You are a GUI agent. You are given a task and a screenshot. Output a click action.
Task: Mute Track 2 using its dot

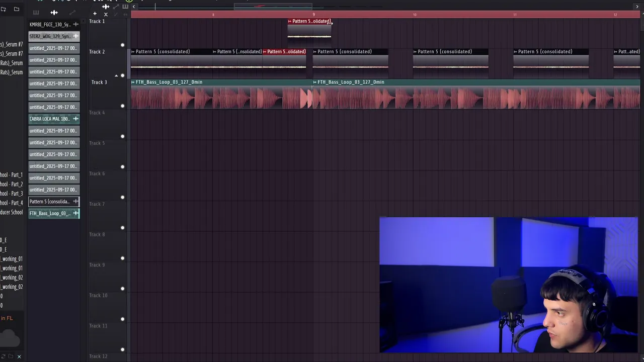tap(122, 75)
